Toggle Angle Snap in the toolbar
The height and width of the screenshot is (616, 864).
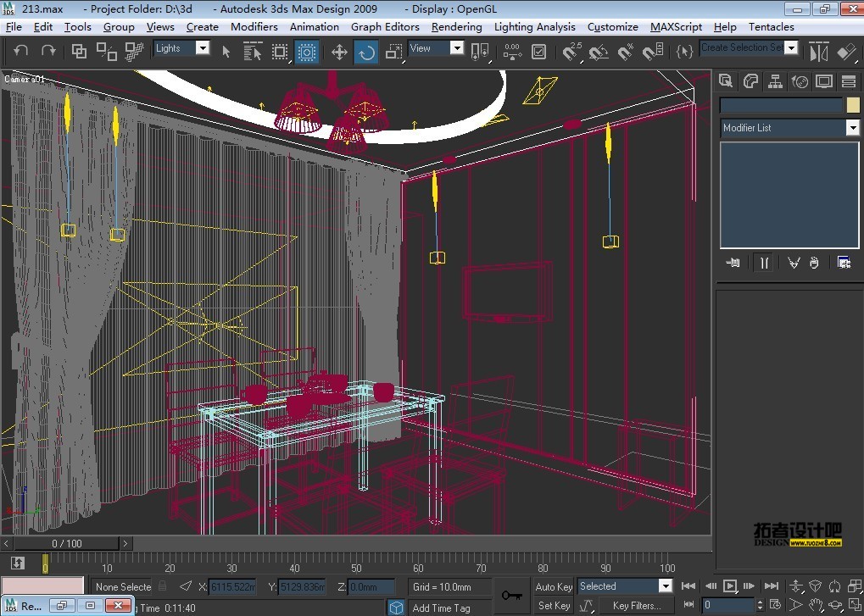pyautogui.click(x=599, y=53)
